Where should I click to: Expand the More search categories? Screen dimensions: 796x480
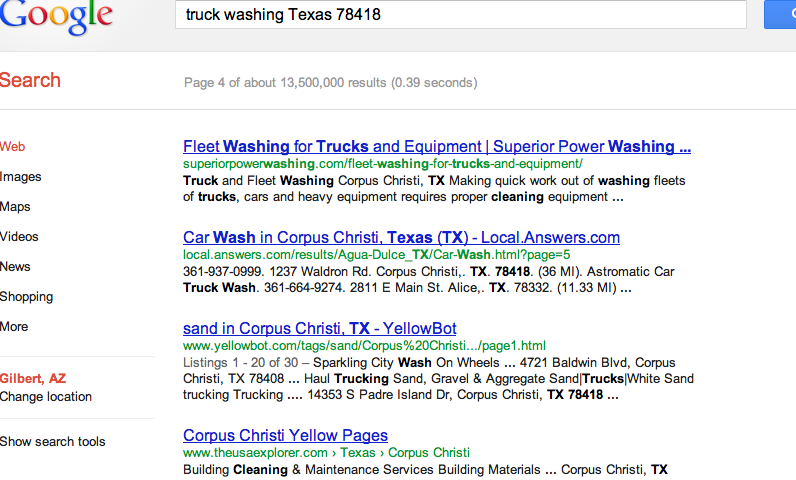pos(15,327)
